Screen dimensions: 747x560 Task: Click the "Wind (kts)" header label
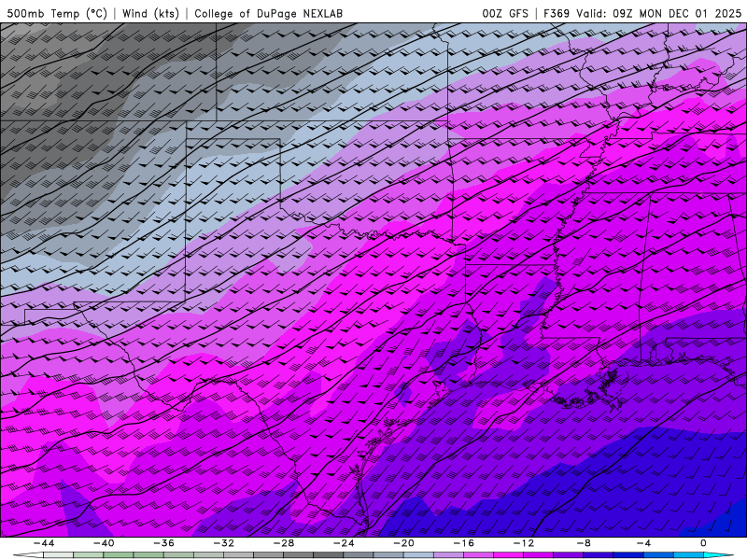coord(150,13)
